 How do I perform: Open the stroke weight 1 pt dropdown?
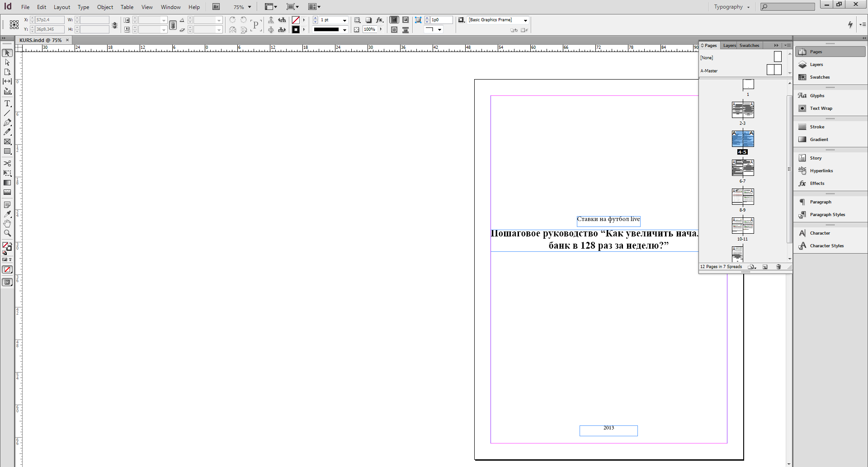[344, 20]
